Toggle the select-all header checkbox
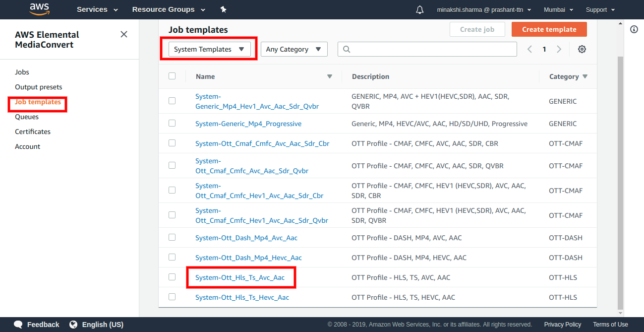The height and width of the screenshot is (332, 644). (x=172, y=76)
